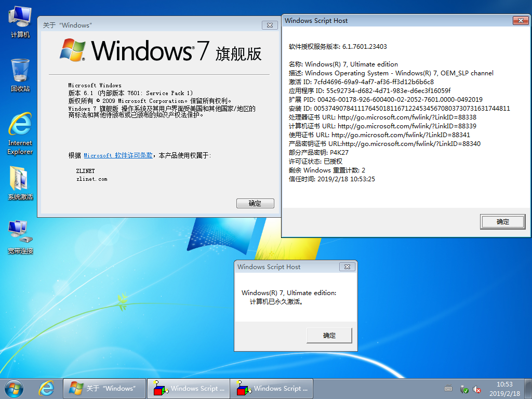Screen dimensions: 532x399
Task: Open the 宽带连接 desktop icon
Action: [x=20, y=237]
